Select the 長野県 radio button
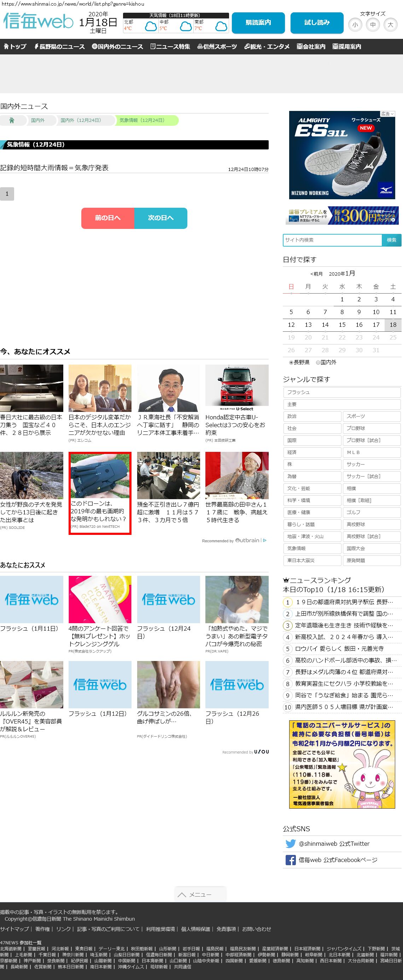Image resolution: width=403 pixels, height=980 pixels. [291, 362]
